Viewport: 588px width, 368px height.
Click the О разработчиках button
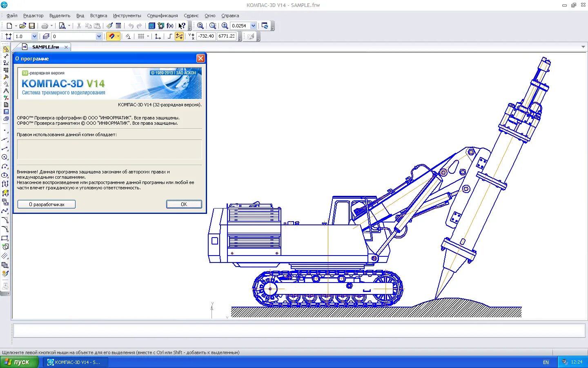(47, 204)
